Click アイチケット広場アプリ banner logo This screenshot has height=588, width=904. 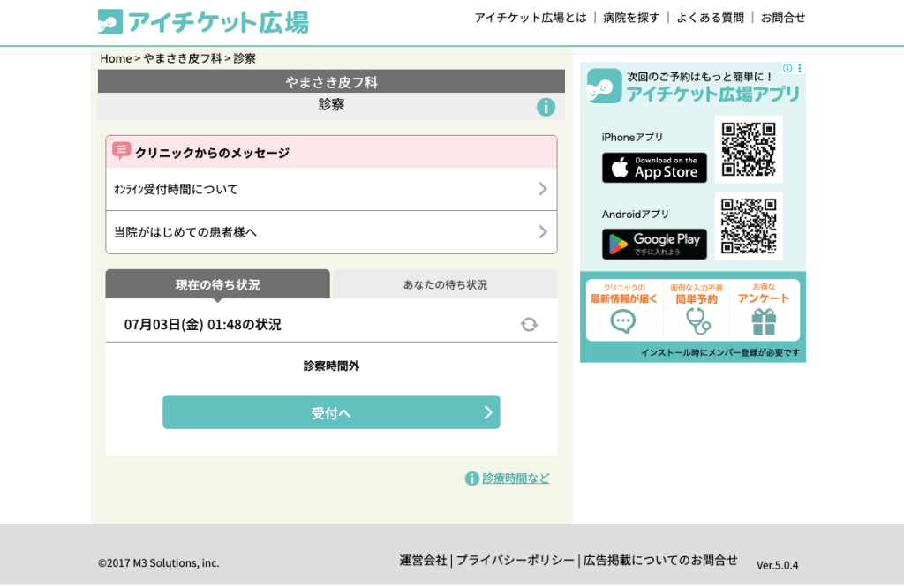coord(604,86)
